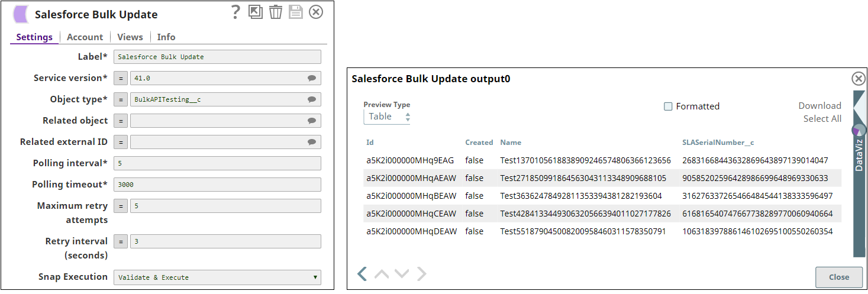868x294 pixels.
Task: Toggle expression button for Service version
Action: click(x=120, y=78)
